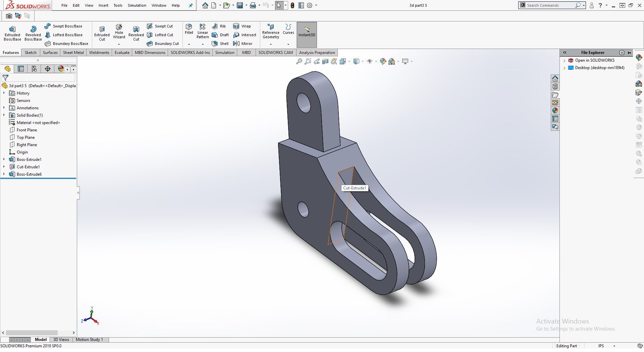Screen dimensions: 644x352
Task: Open the Tools menu
Action: pos(118,5)
